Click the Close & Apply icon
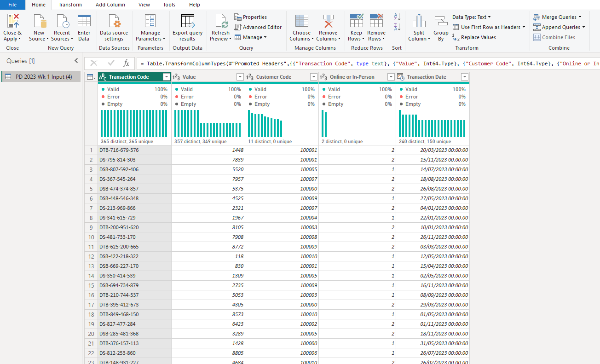 pos(12,22)
